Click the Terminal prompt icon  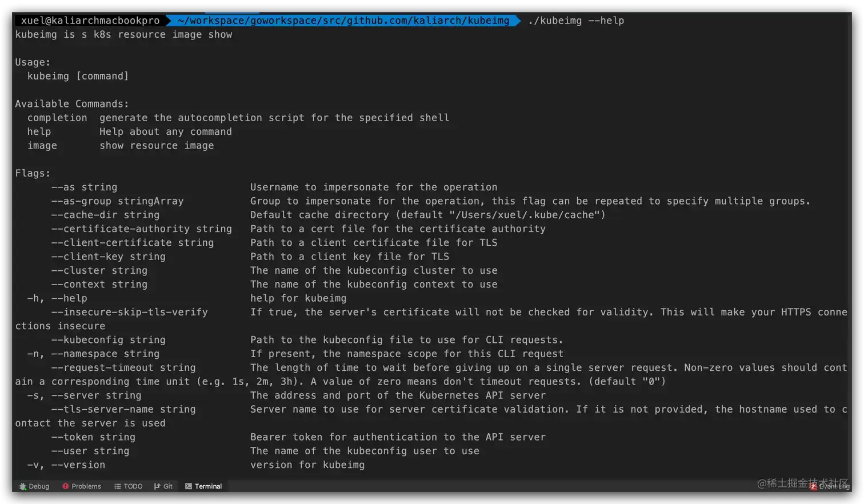tap(189, 486)
